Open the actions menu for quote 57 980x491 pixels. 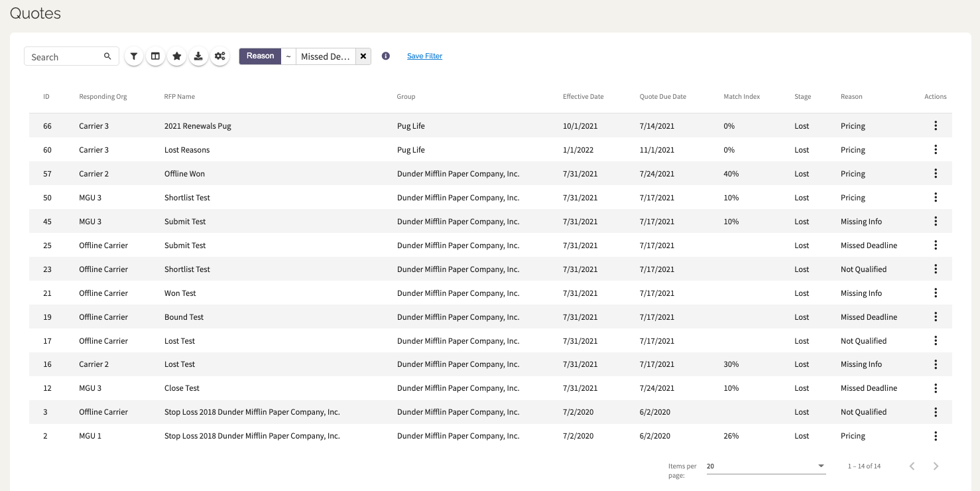click(936, 174)
